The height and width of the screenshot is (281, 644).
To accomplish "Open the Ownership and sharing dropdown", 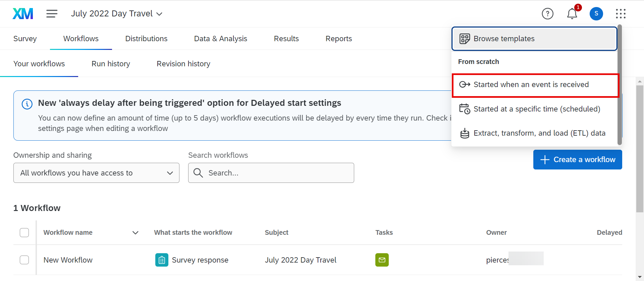I will point(96,173).
